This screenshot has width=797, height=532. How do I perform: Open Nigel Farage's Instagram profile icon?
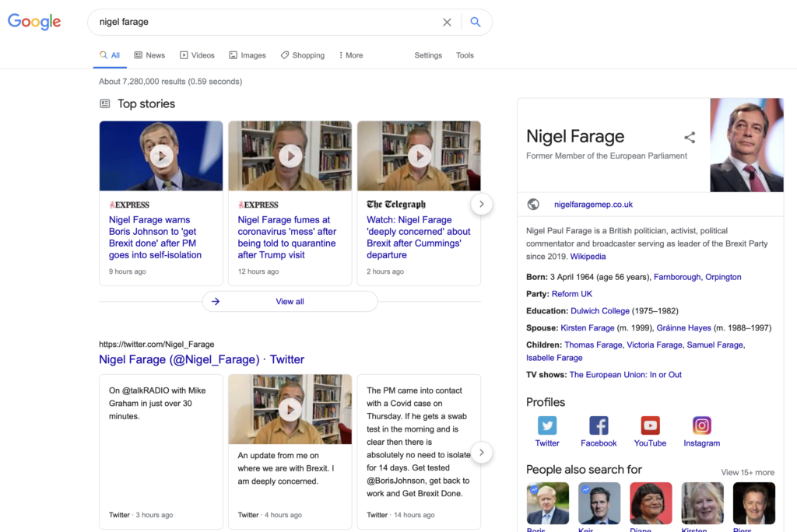click(x=701, y=427)
